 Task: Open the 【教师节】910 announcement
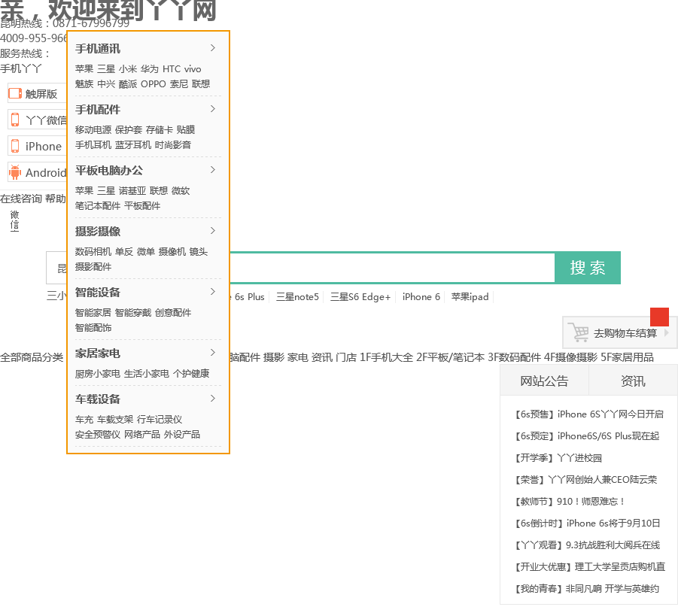click(569, 502)
